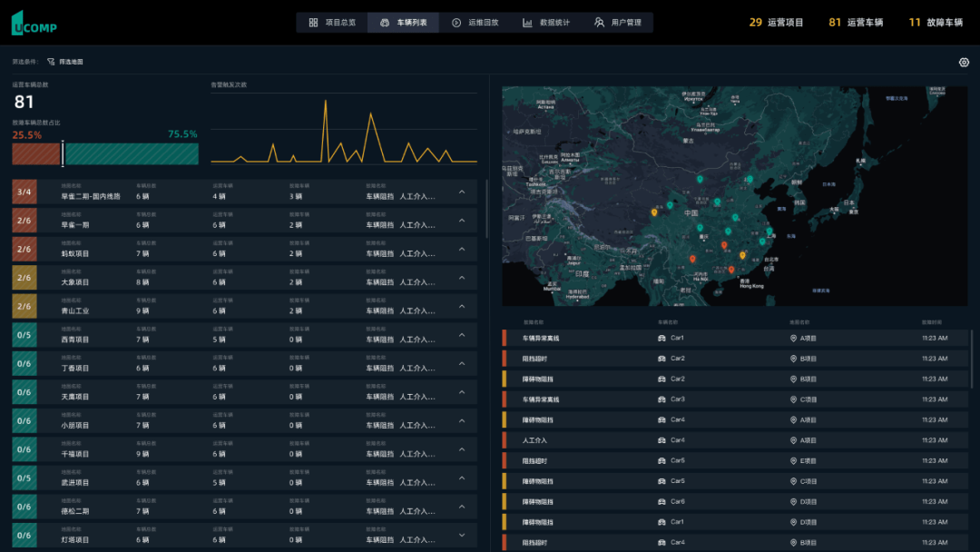
Task: Click car icon in 阻挡超时 Car5 row
Action: [x=661, y=460]
